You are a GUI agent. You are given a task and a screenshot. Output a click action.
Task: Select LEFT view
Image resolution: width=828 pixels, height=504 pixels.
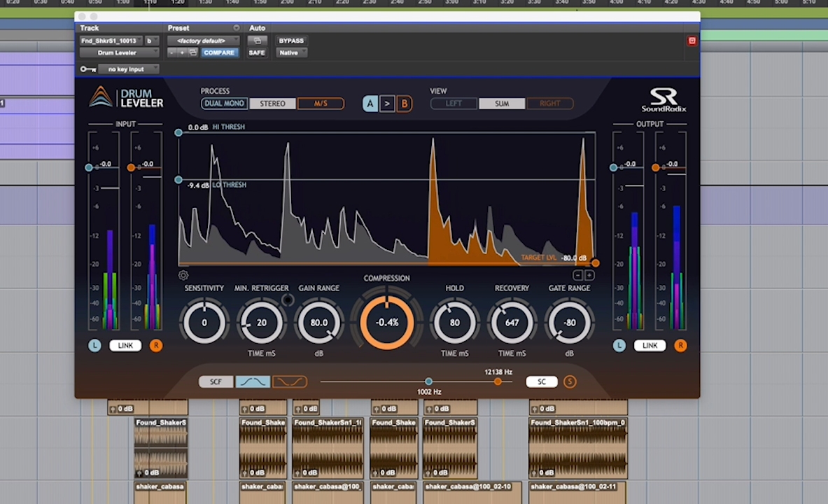454,104
